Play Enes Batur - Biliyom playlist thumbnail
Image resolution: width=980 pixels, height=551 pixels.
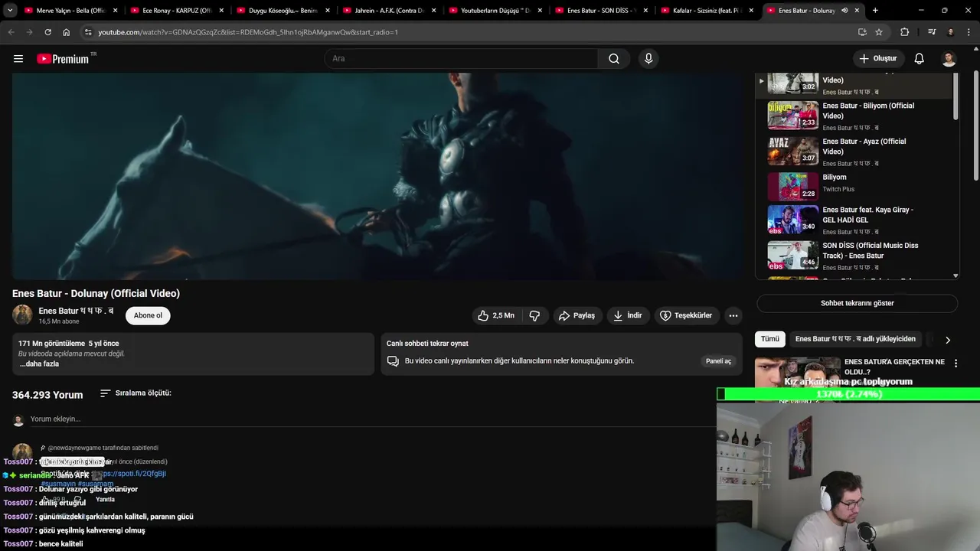click(x=793, y=115)
